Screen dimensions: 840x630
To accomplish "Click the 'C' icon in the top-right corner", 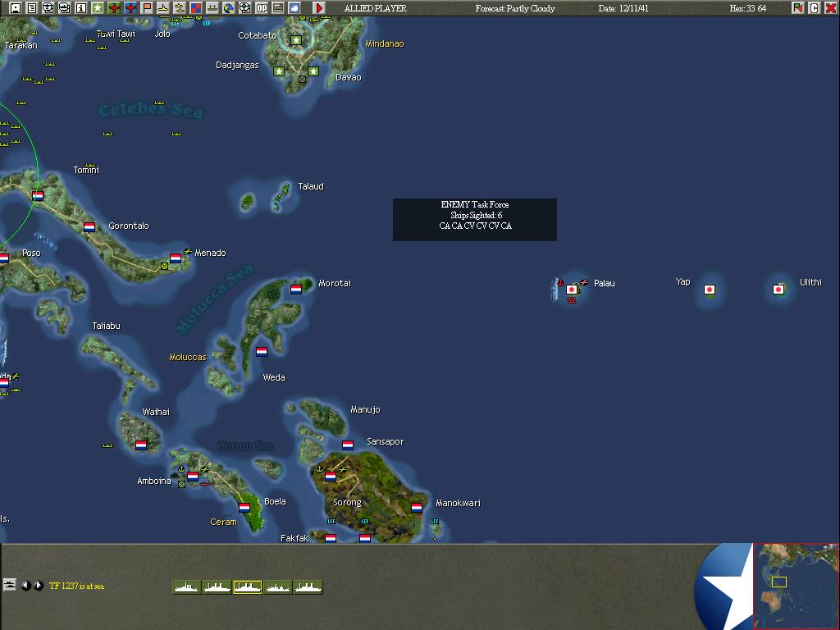I will click(x=815, y=8).
